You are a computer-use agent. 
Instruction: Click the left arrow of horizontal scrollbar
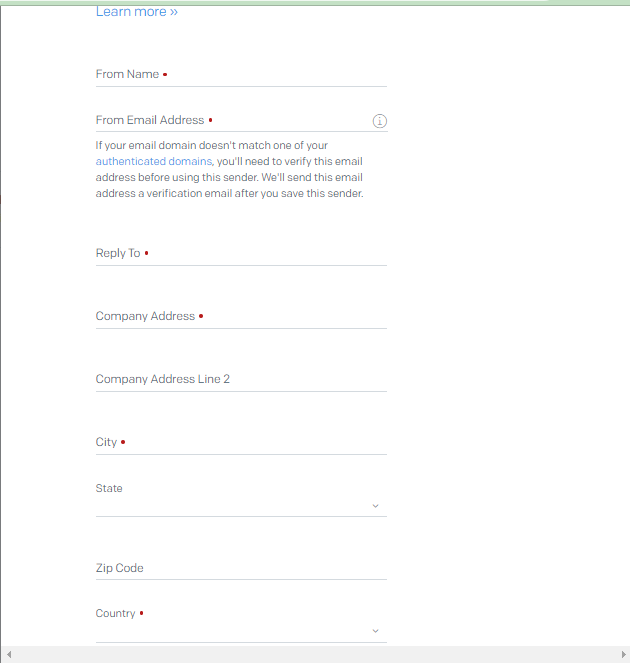(x=7, y=655)
